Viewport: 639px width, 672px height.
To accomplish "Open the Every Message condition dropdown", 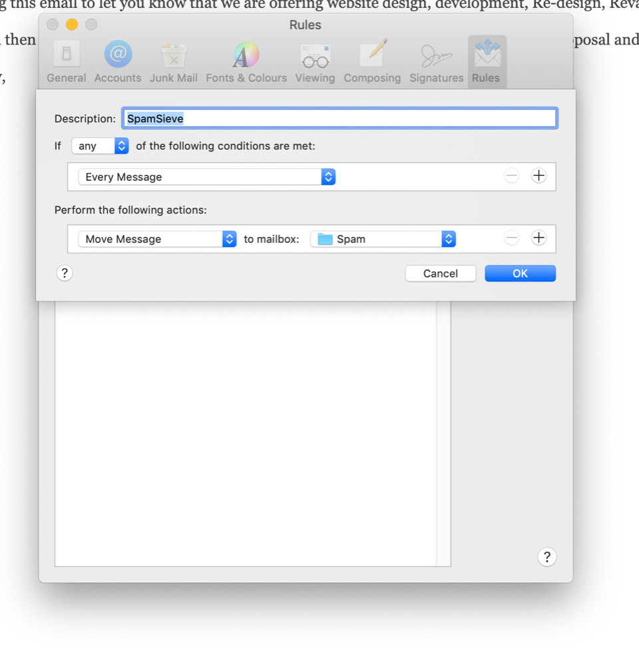I will (x=207, y=176).
